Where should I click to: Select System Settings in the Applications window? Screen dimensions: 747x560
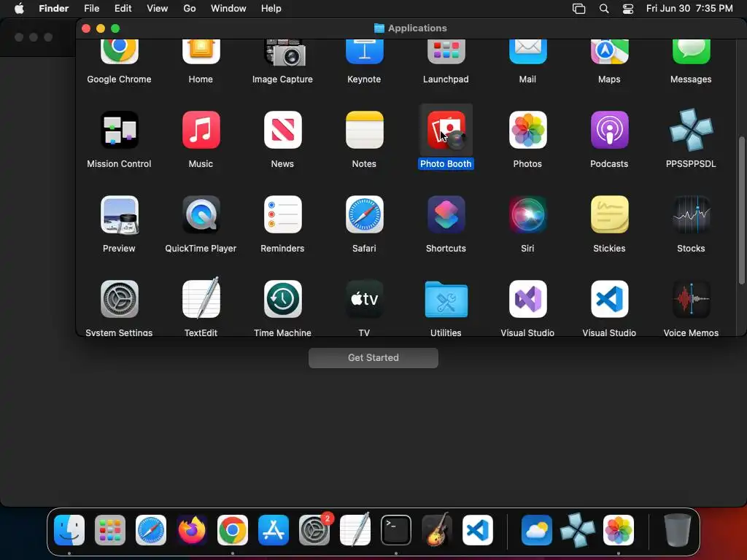point(119,299)
